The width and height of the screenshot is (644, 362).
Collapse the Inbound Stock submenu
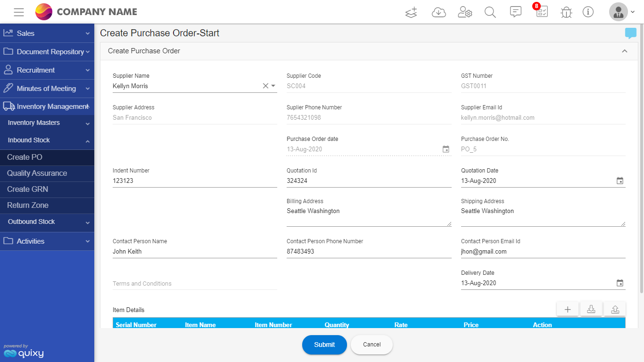pos(47,140)
